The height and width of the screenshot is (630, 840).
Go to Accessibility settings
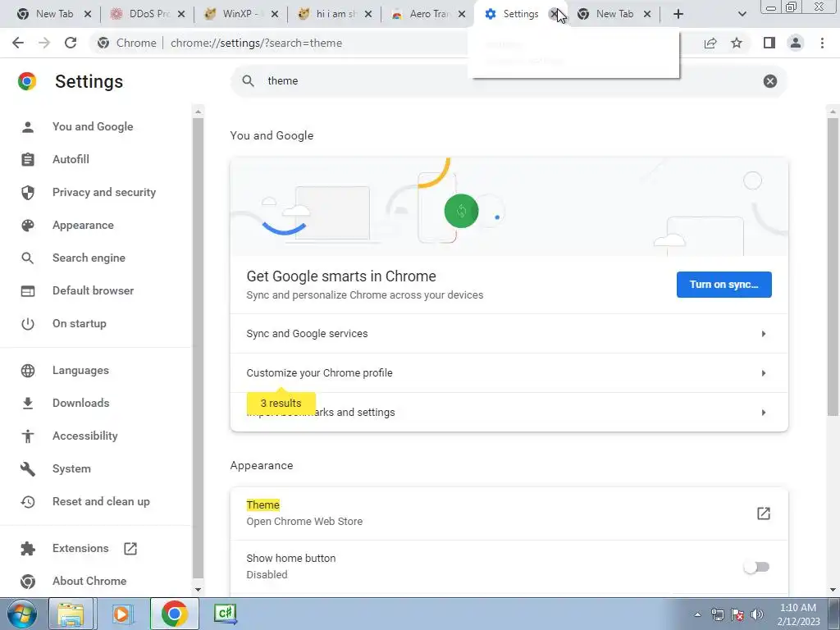coord(84,436)
